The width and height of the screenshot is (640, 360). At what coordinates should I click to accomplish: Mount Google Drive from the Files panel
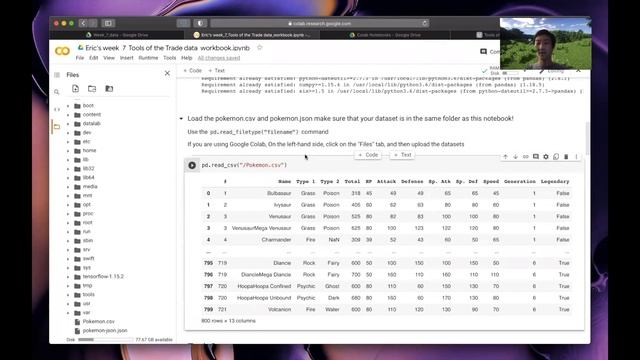pyautogui.click(x=109, y=89)
